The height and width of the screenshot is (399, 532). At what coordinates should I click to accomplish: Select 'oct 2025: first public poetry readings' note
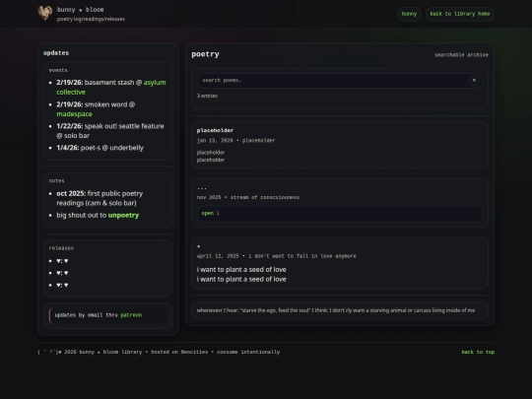[100, 198]
